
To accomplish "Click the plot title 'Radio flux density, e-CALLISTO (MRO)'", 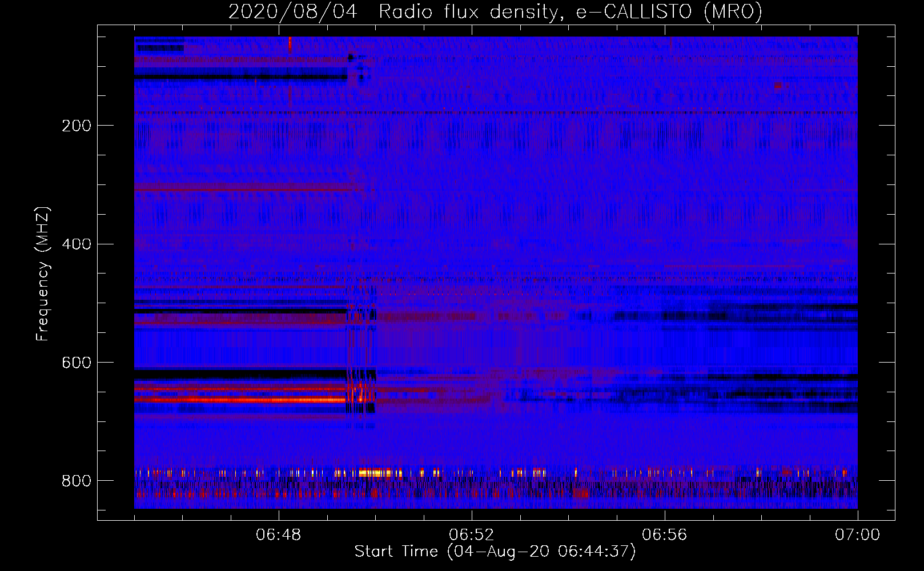I will (x=571, y=11).
